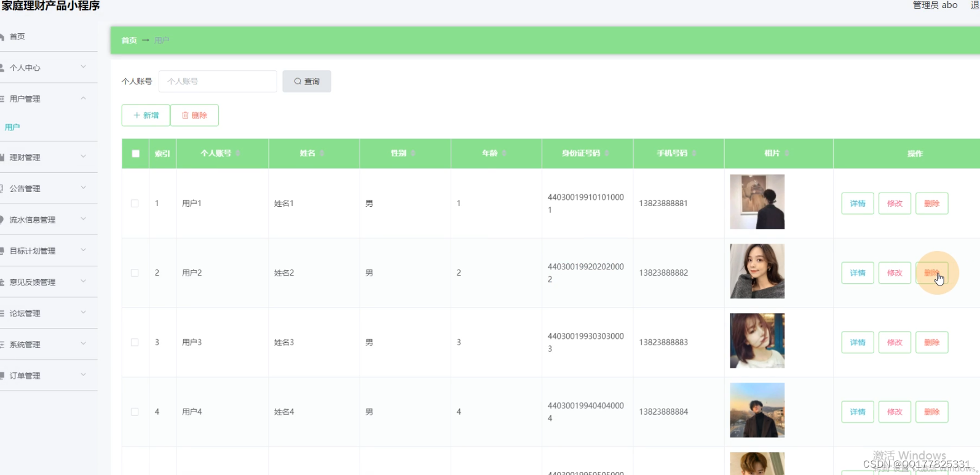The width and height of the screenshot is (980, 475).
Task: Click 详情 for 用户4
Action: point(858,412)
